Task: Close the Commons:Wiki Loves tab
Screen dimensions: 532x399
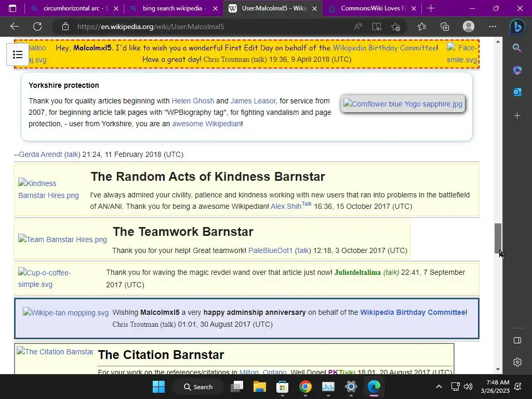Action: coord(414,8)
